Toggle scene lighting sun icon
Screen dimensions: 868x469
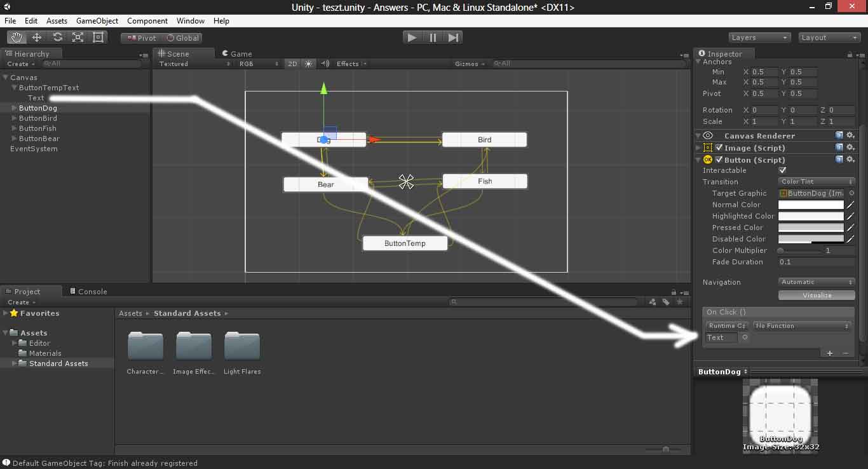pyautogui.click(x=309, y=64)
